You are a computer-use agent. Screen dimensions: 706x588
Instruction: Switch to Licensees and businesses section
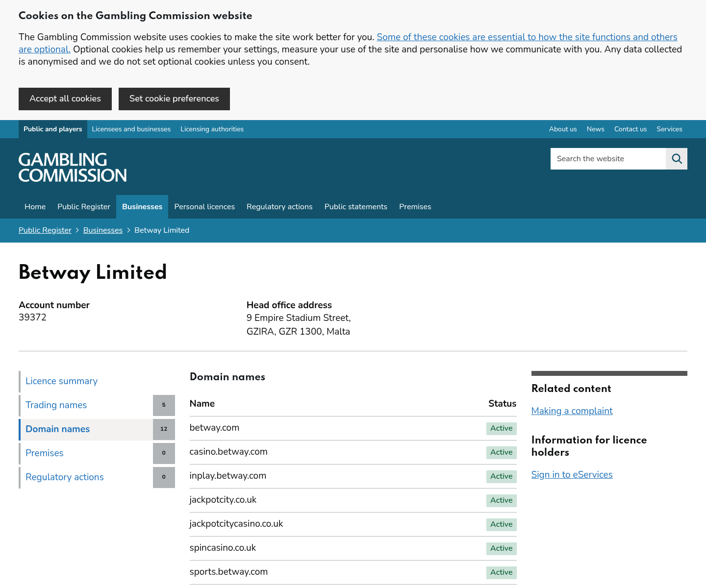(x=131, y=129)
